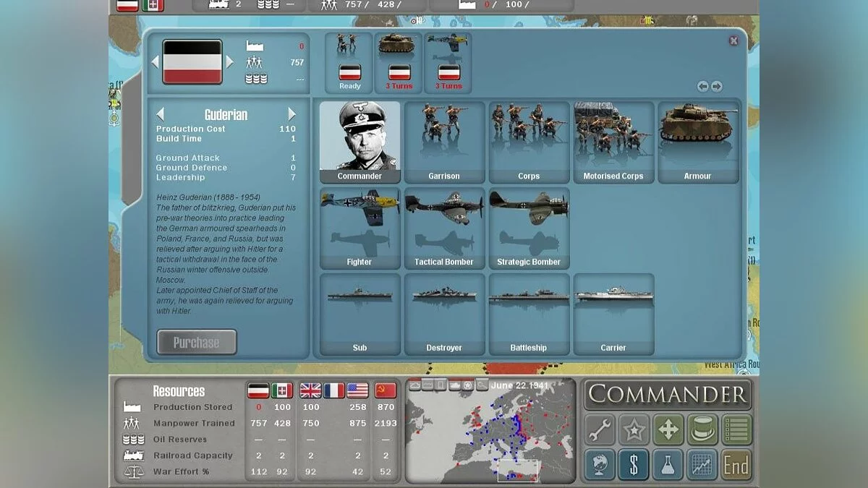The height and width of the screenshot is (488, 868).
Task: Click the Resources heading
Action: (179, 391)
